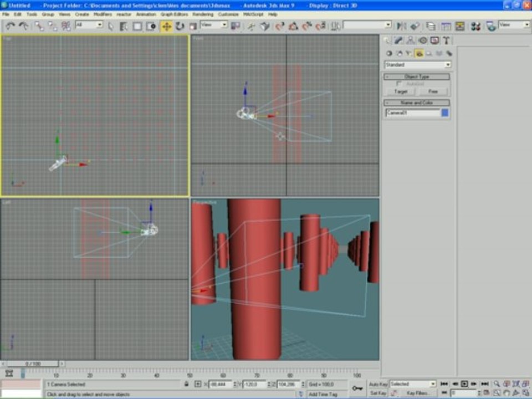Click the Undo arrow in main toolbar
The height and width of the screenshot is (399, 532).
click(10, 26)
